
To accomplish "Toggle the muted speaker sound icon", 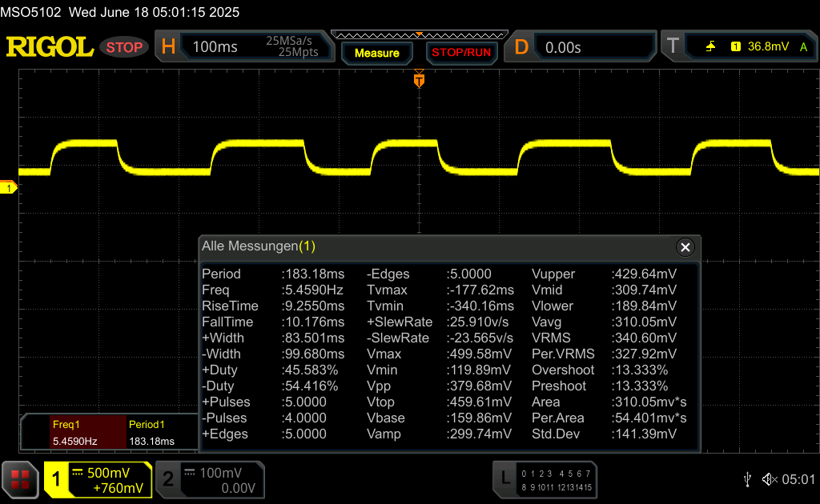I will [x=770, y=479].
